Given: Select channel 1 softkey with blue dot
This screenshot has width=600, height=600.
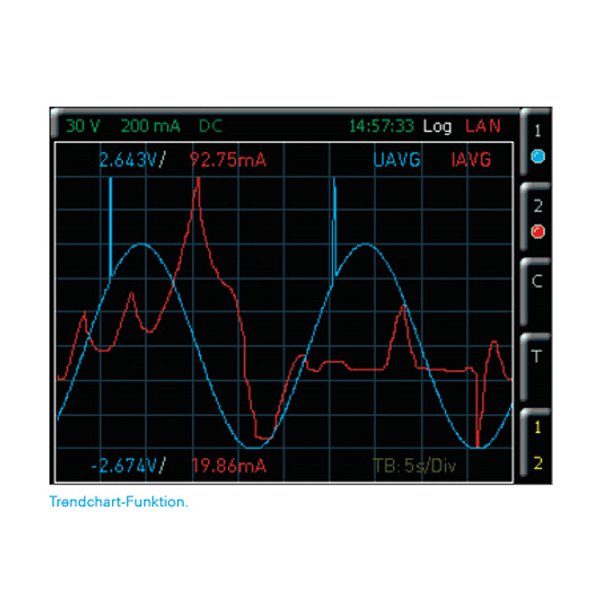Looking at the screenshot, I should pyautogui.click(x=537, y=143).
